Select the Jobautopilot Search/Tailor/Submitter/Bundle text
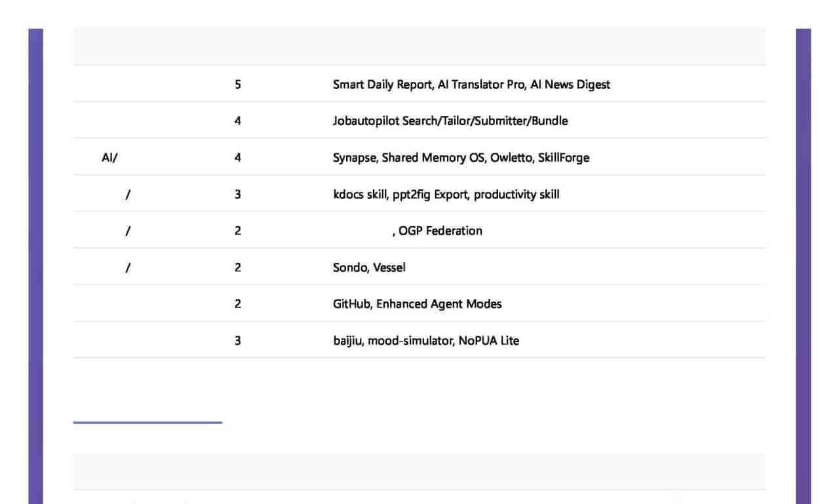The image size is (839, 504). pos(450,121)
